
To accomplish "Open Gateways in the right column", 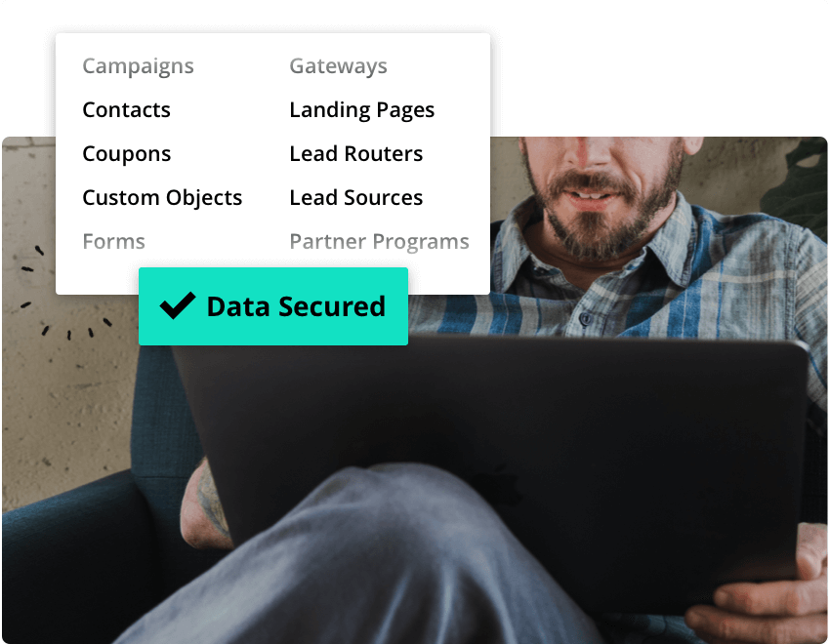I will click(338, 66).
